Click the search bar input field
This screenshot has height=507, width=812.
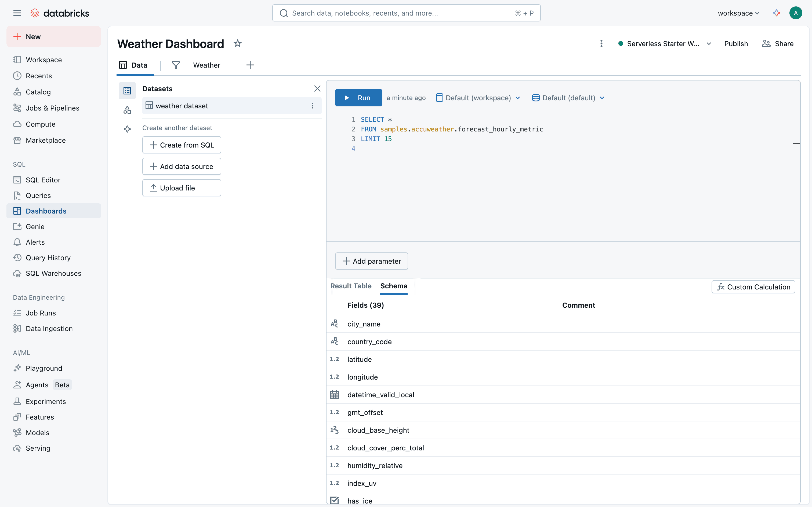(399, 13)
